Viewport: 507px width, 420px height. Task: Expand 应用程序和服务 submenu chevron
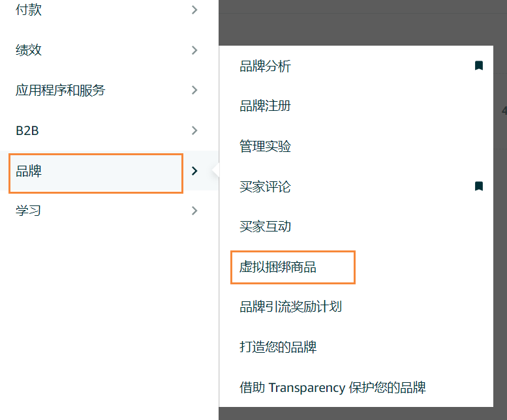194,90
